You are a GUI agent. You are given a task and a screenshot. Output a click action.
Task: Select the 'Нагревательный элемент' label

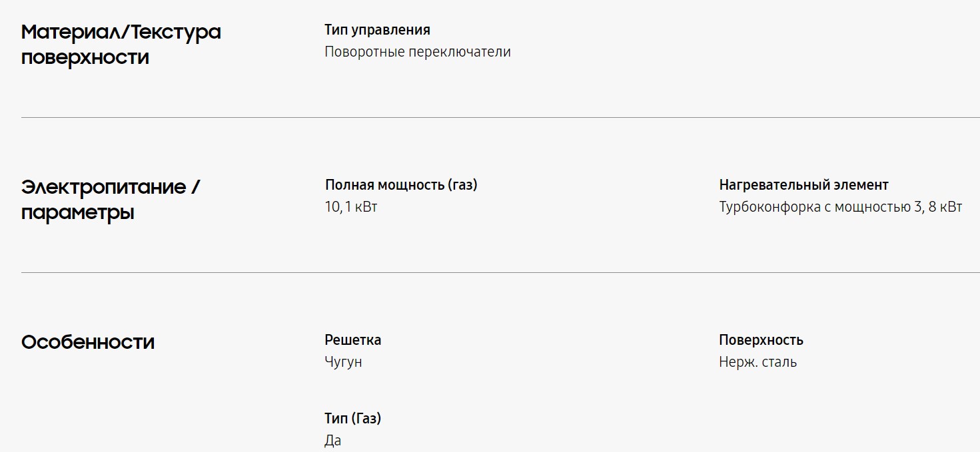(803, 185)
